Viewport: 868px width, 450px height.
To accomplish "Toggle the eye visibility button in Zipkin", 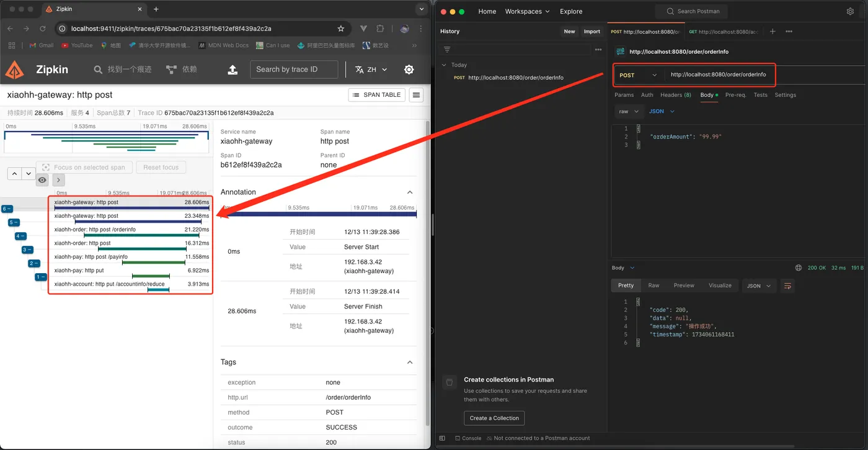I will [x=42, y=180].
